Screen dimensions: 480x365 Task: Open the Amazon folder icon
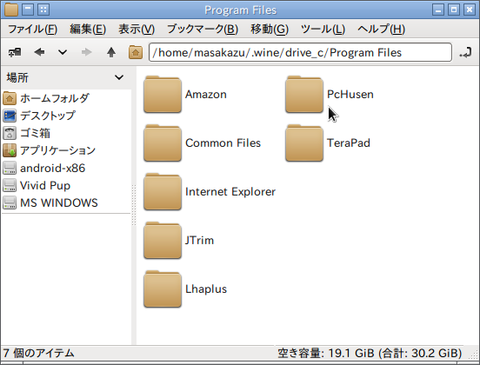click(x=162, y=95)
